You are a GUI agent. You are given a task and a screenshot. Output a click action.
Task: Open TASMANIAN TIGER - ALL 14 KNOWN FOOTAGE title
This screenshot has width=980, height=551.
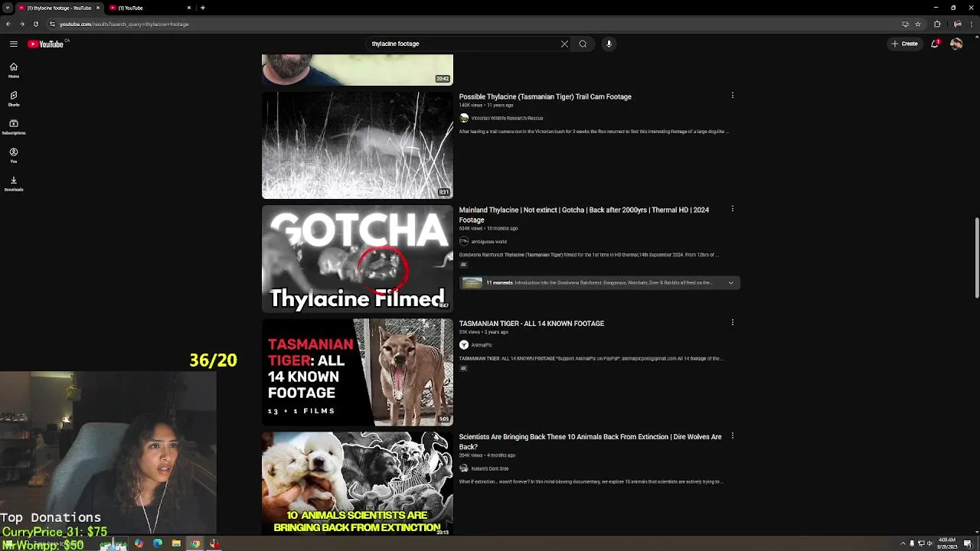point(531,324)
